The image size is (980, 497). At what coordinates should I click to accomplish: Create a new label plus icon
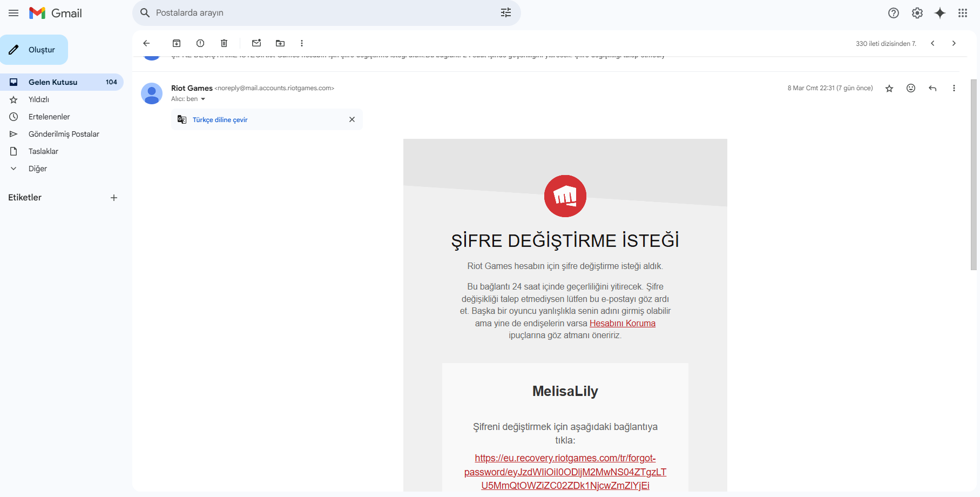pyautogui.click(x=114, y=198)
